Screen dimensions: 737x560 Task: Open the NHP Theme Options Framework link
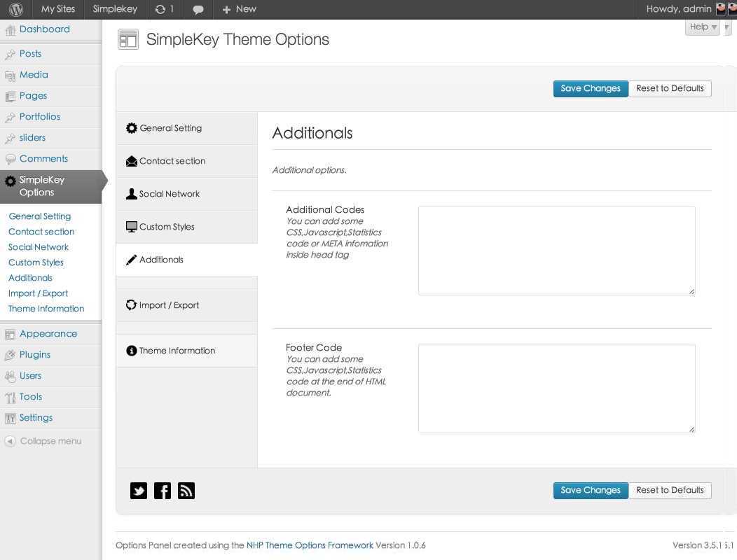pos(310,545)
